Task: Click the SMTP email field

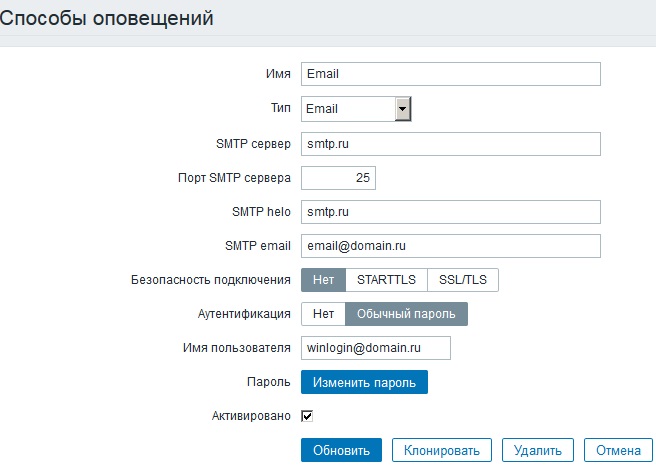Action: [x=450, y=246]
